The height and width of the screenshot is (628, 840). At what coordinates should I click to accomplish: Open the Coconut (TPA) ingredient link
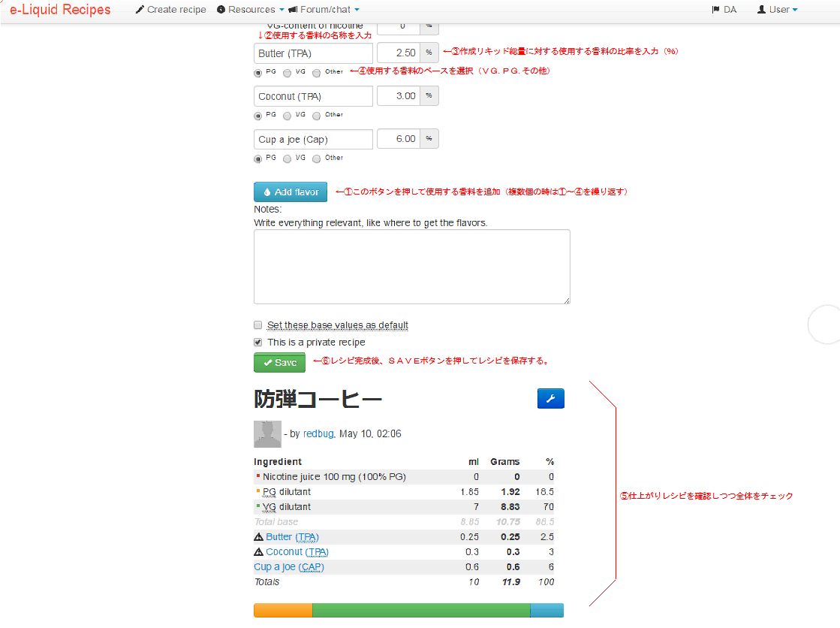(297, 552)
